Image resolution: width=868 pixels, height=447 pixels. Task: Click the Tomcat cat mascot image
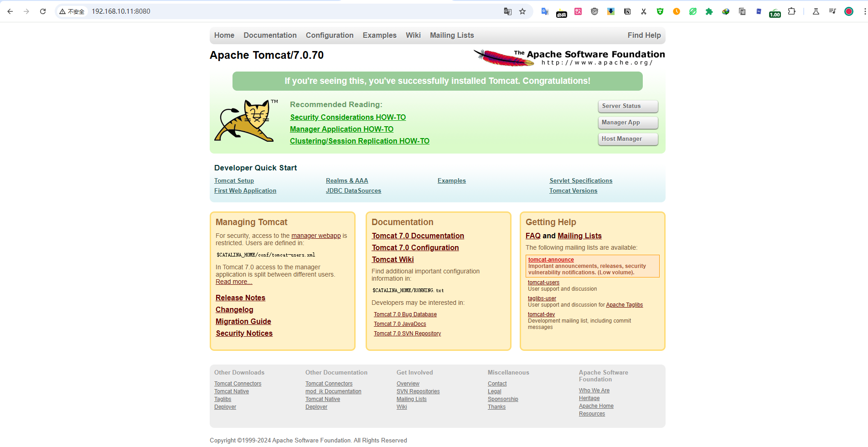pos(246,120)
